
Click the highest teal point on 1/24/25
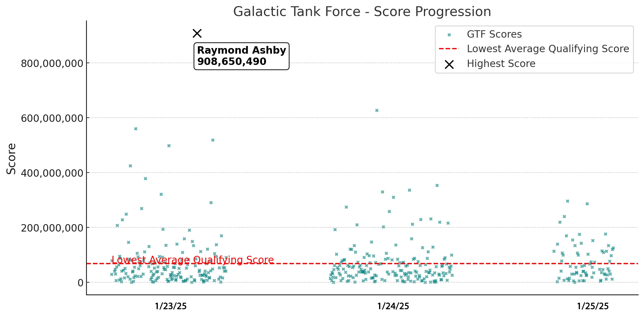(x=377, y=111)
